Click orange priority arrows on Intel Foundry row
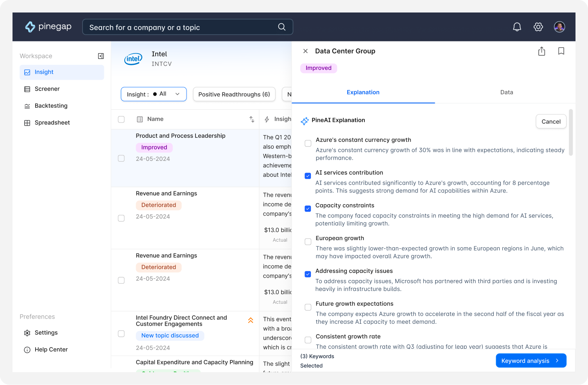This screenshot has width=588, height=385. click(x=251, y=321)
